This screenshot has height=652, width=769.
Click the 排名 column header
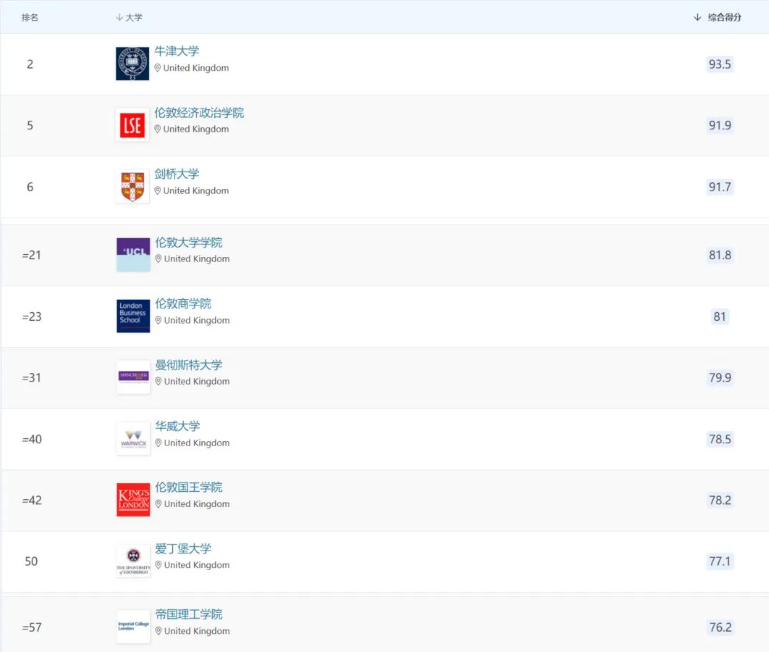[x=29, y=17]
